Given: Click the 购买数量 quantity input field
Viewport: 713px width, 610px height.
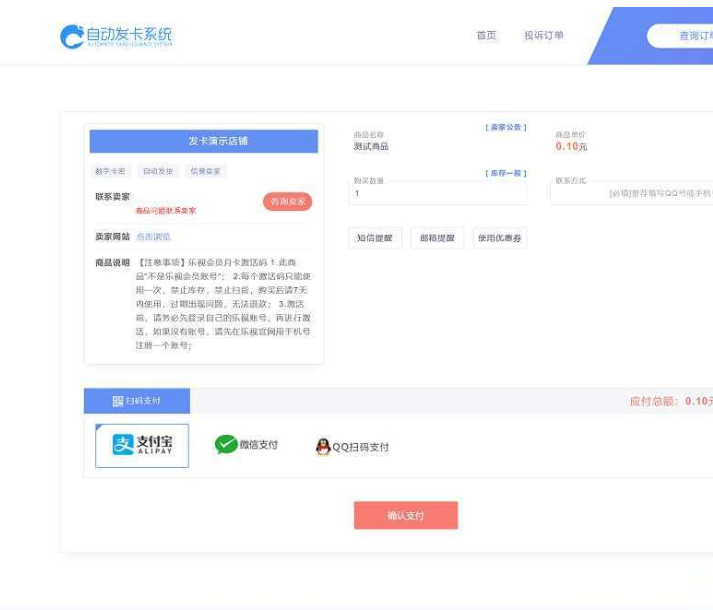Looking at the screenshot, I should [x=438, y=193].
